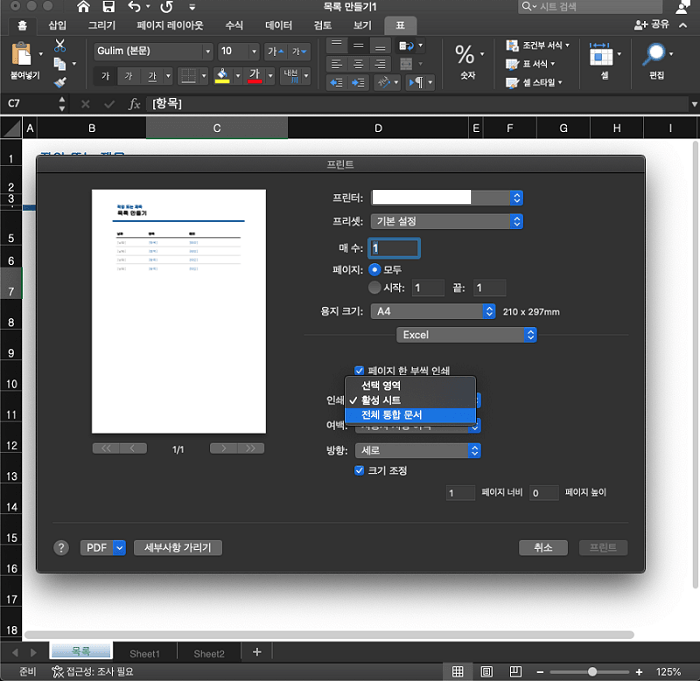Open the Printer dropdown
This screenshot has width=700, height=681.
447,197
